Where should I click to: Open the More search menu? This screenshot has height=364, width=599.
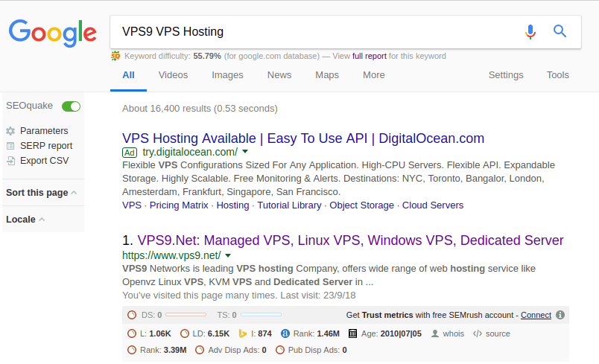point(373,75)
